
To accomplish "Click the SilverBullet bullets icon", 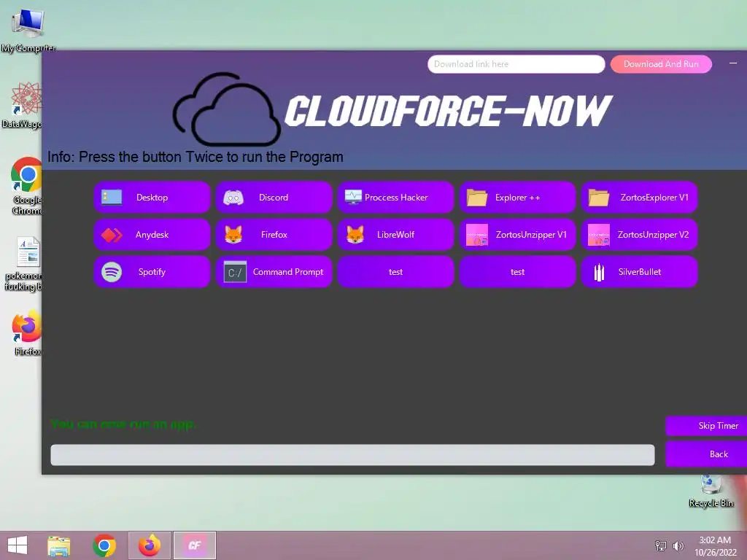I will [600, 273].
